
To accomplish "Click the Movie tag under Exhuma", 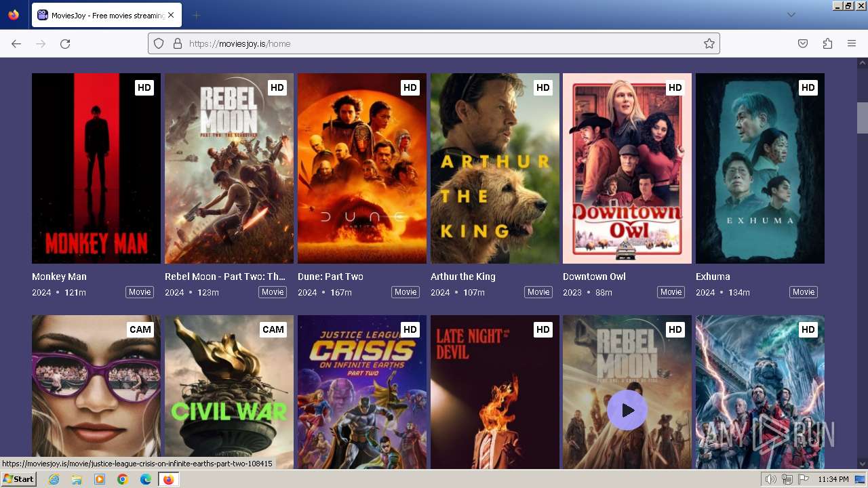I will [804, 292].
